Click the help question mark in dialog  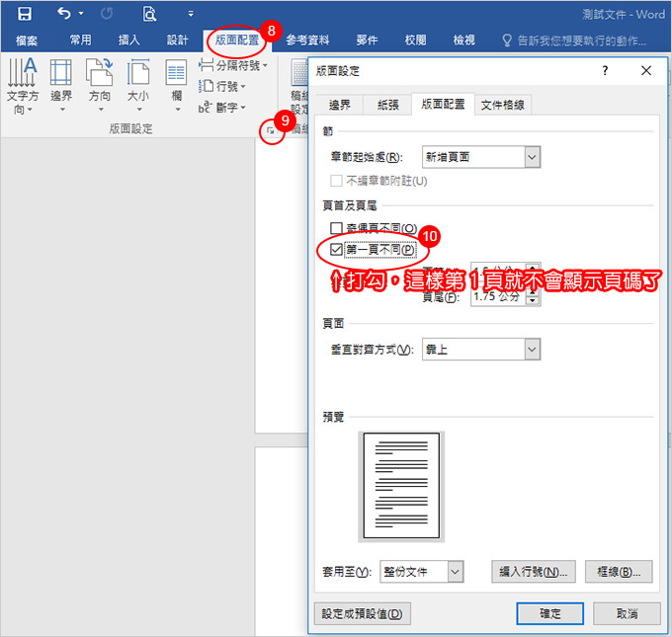(x=605, y=71)
